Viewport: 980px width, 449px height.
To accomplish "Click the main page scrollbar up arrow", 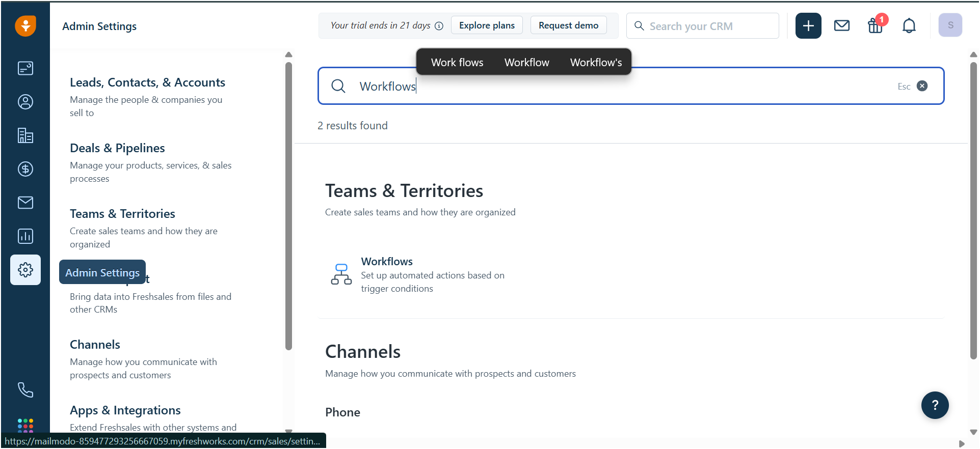I will [973, 54].
